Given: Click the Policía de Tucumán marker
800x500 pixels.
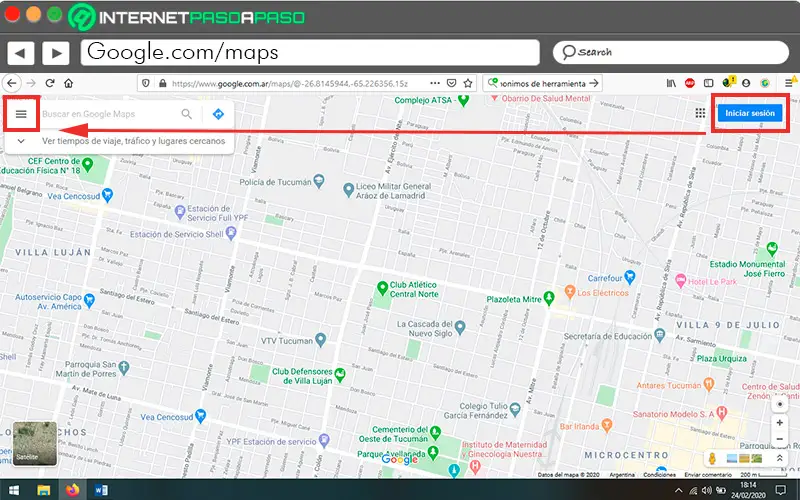Looking at the screenshot, I should (x=319, y=181).
